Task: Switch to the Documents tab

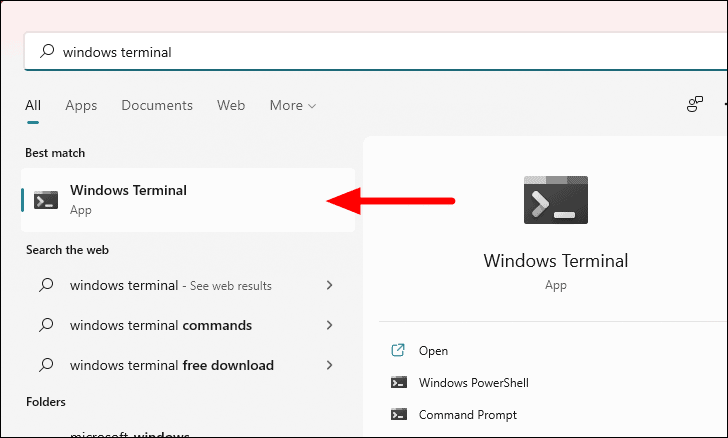Action: (157, 105)
